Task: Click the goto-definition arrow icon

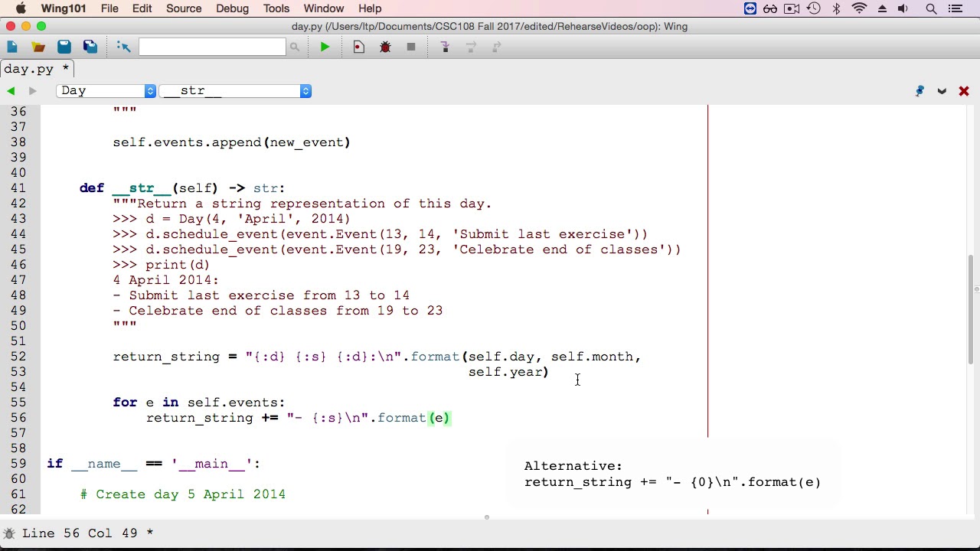Action: [123, 47]
